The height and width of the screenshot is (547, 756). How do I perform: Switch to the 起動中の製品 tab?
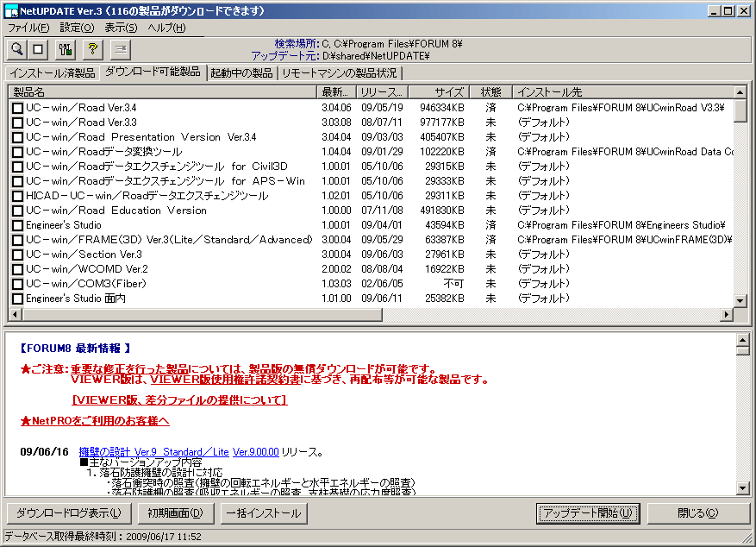click(x=241, y=72)
